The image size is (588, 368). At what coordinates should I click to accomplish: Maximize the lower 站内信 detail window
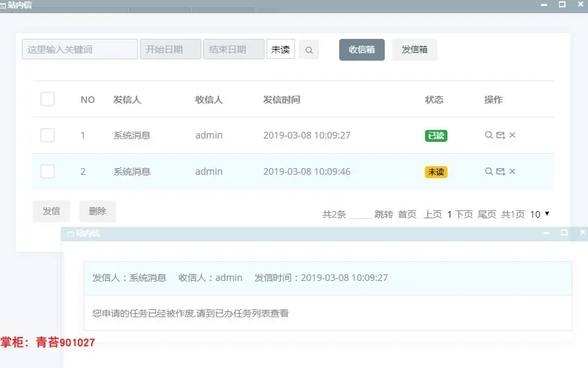(564, 233)
